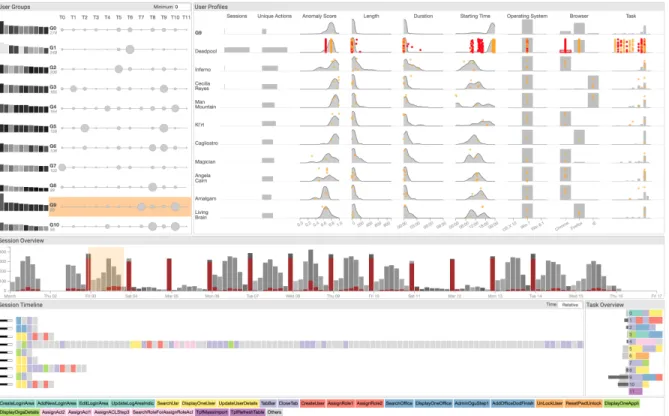Toggle CloseTab legend swatch

tap(288, 403)
